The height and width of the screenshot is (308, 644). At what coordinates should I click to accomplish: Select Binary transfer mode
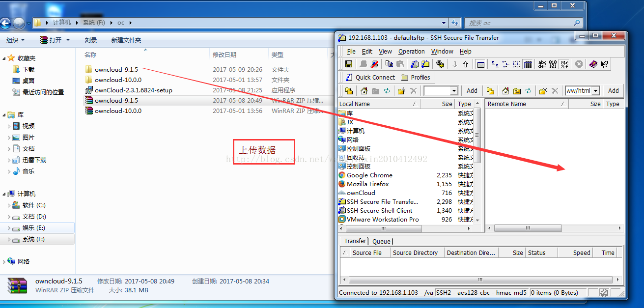click(x=553, y=64)
